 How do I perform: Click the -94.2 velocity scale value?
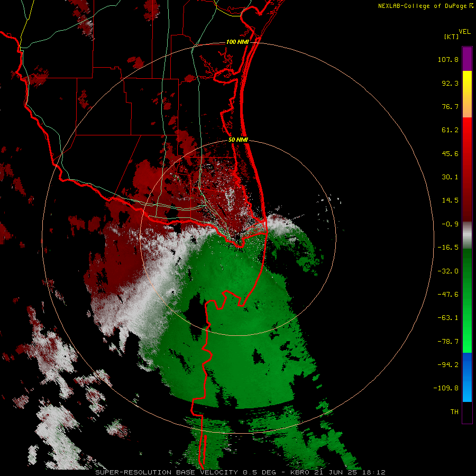(x=448, y=364)
